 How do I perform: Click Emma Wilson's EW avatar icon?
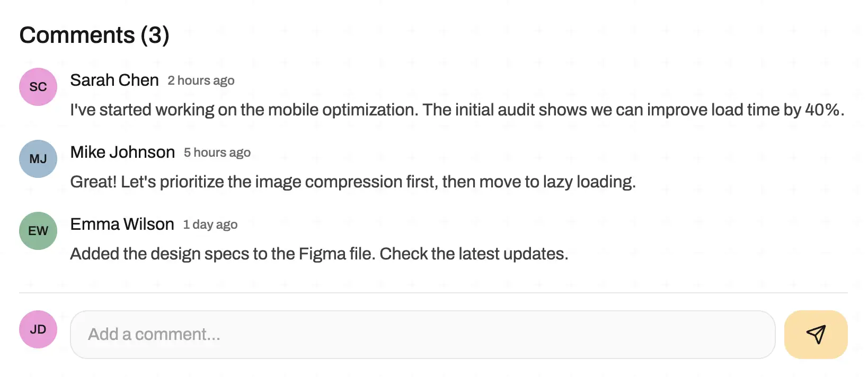click(38, 230)
